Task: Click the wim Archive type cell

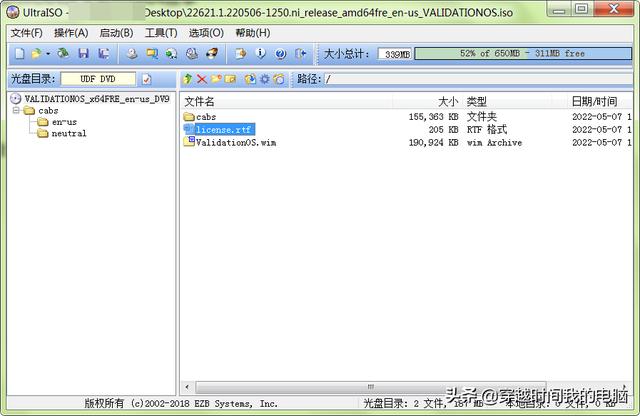Action: 494,142
